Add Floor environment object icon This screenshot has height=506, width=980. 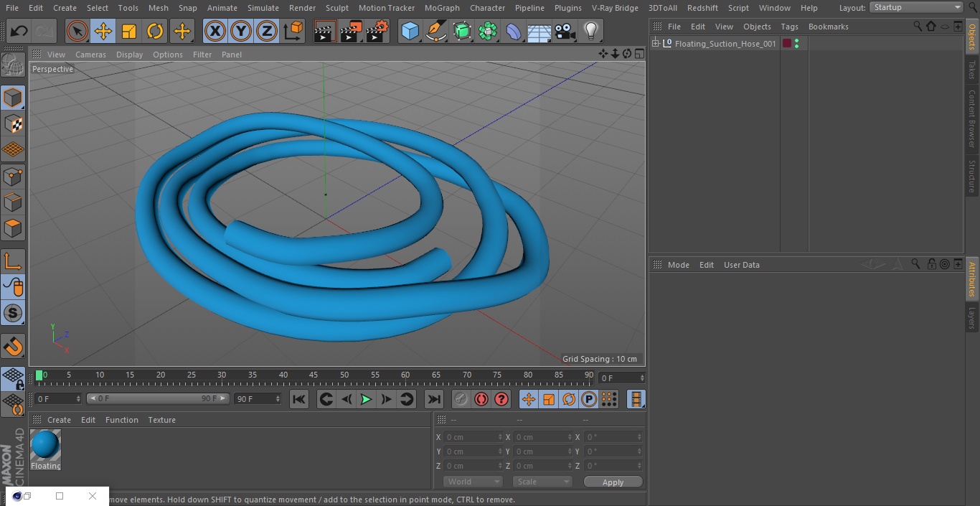[x=540, y=32]
